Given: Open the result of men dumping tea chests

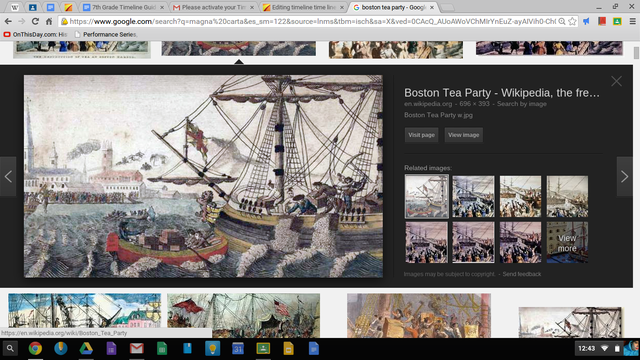Looking at the screenshot, I should coord(419,315).
